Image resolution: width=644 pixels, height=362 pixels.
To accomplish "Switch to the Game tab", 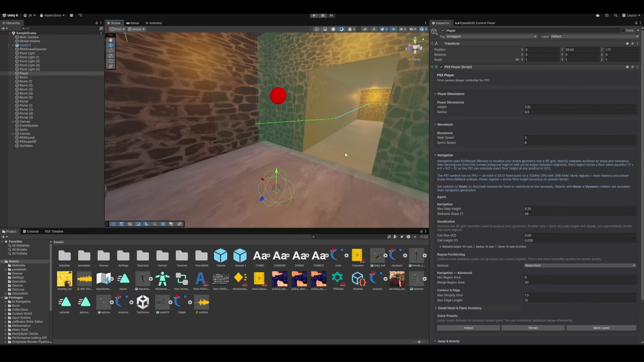I will (132, 23).
